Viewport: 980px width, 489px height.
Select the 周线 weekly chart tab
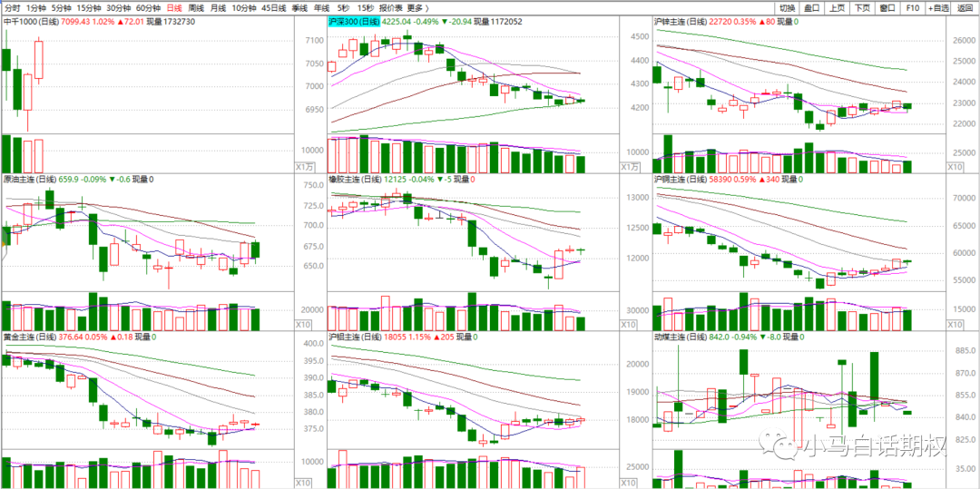(x=196, y=7)
